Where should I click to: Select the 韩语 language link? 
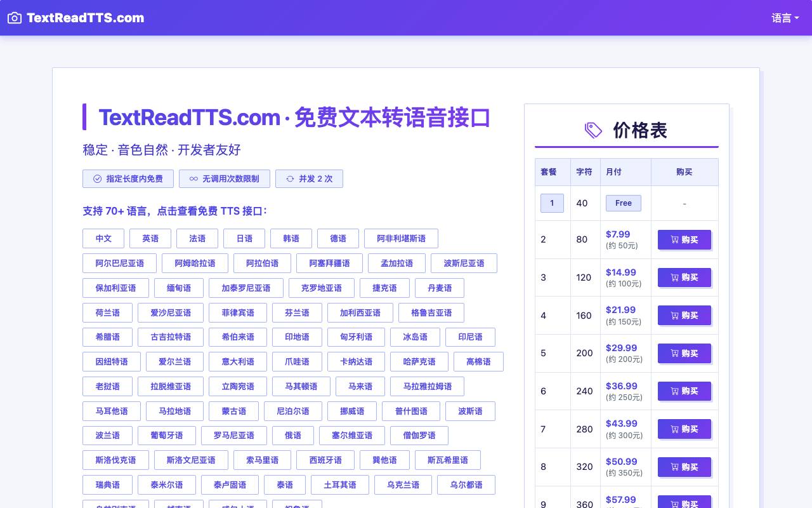pos(291,239)
